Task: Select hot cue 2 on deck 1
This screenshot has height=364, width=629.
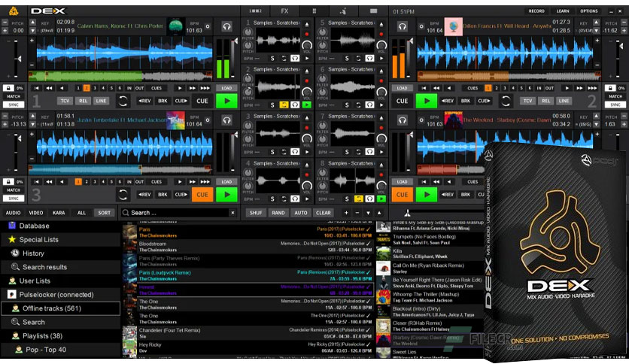Action: tap(87, 88)
